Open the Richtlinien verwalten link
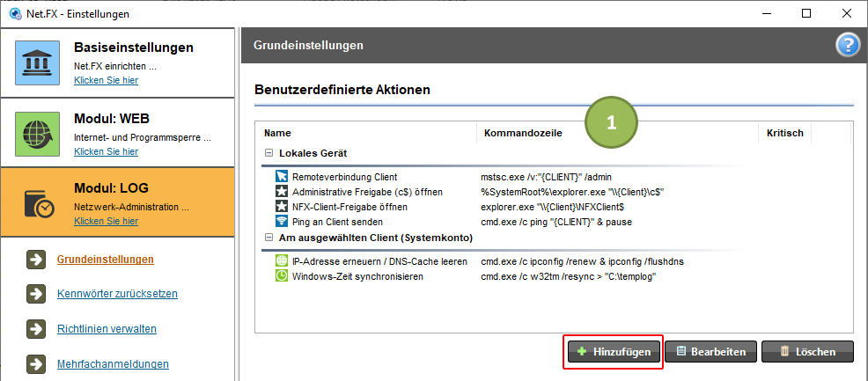This screenshot has width=868, height=381. pos(107,329)
